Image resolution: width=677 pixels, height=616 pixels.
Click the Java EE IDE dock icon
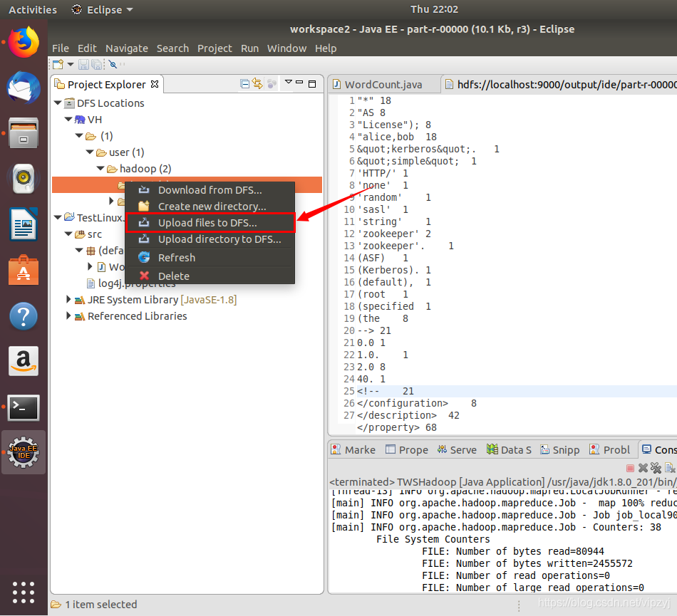point(24,452)
